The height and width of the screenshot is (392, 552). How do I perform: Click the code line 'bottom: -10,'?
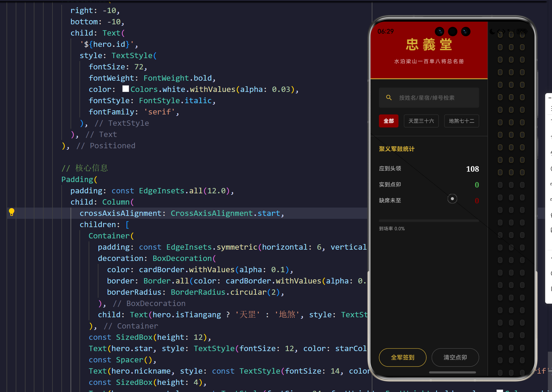click(98, 22)
